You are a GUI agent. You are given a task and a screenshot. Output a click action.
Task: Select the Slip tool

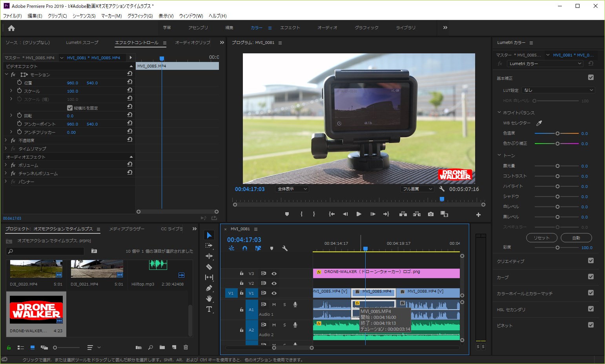click(209, 277)
